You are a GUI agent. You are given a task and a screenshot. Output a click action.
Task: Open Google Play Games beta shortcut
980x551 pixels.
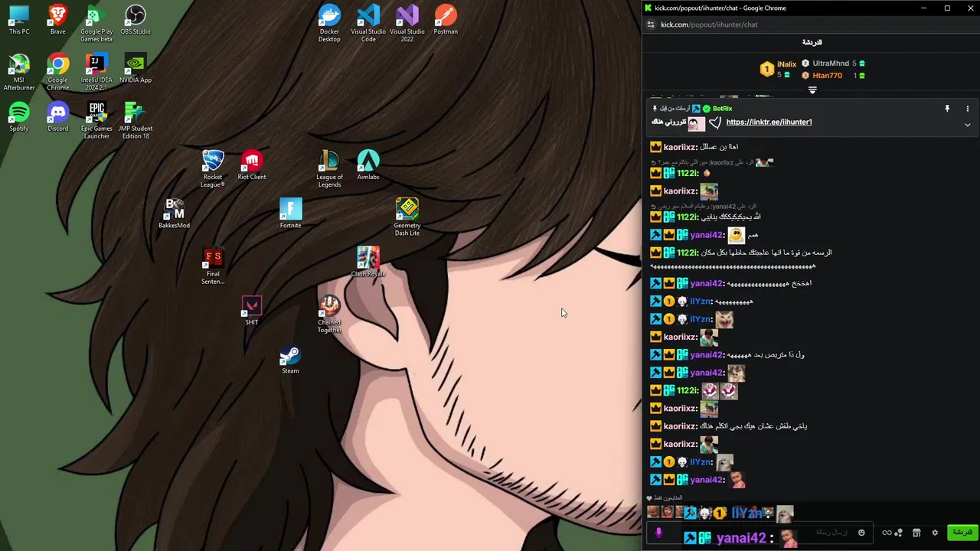click(96, 24)
